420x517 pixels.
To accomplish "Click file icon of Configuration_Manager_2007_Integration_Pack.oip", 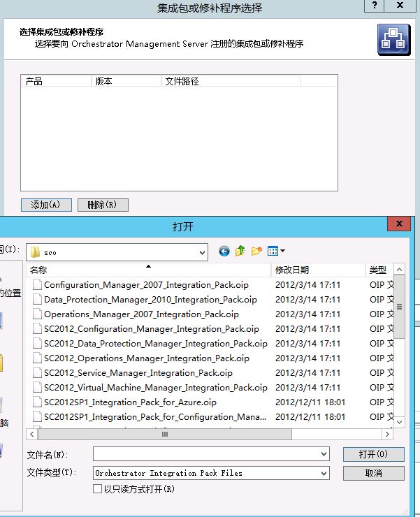I will (x=37, y=285).
